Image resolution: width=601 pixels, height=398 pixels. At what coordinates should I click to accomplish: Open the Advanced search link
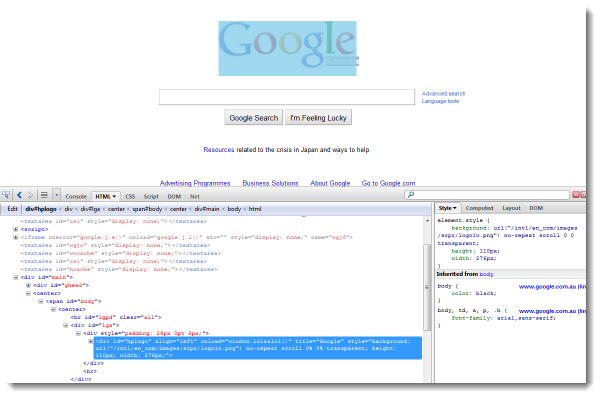pos(443,94)
